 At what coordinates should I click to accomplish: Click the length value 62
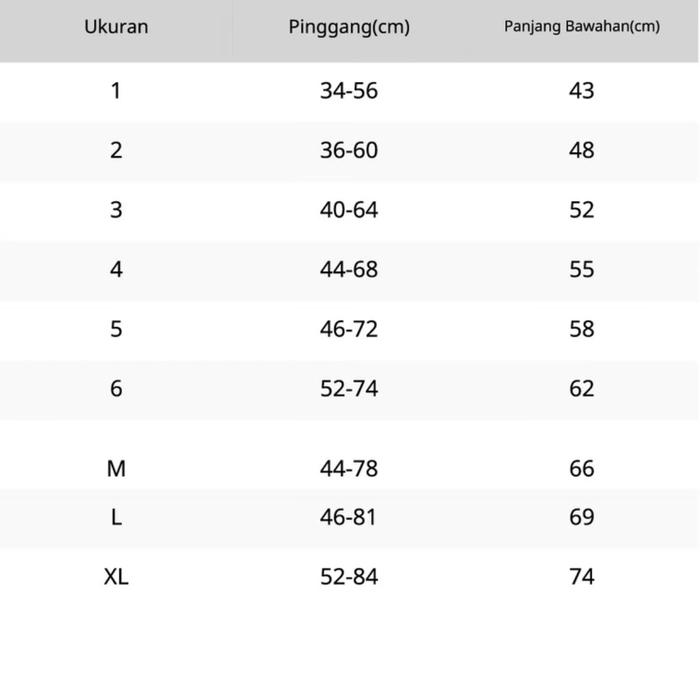(581, 389)
